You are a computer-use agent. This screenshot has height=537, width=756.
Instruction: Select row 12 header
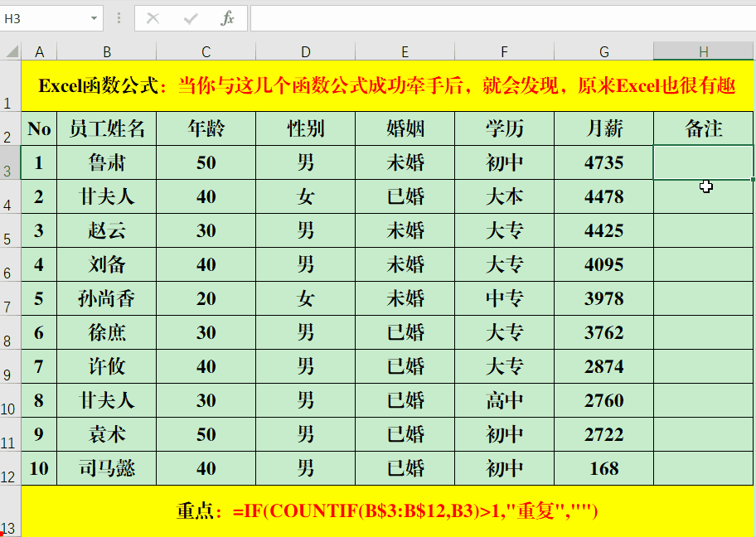[x=10, y=468]
